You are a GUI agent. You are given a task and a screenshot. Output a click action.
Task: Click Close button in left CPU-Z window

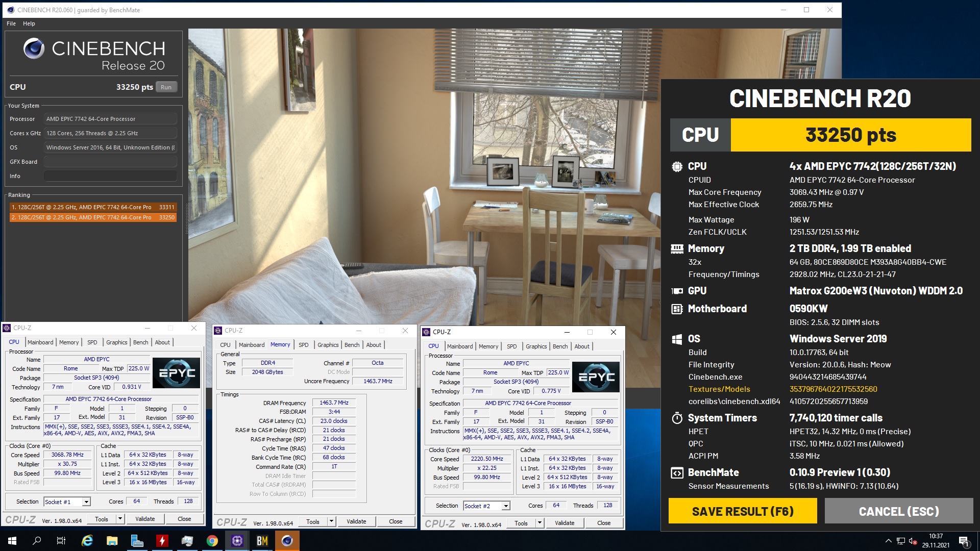(x=184, y=519)
